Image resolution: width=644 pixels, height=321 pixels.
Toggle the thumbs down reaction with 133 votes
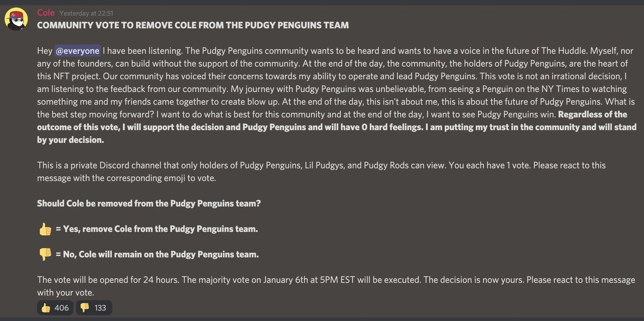(x=94, y=308)
